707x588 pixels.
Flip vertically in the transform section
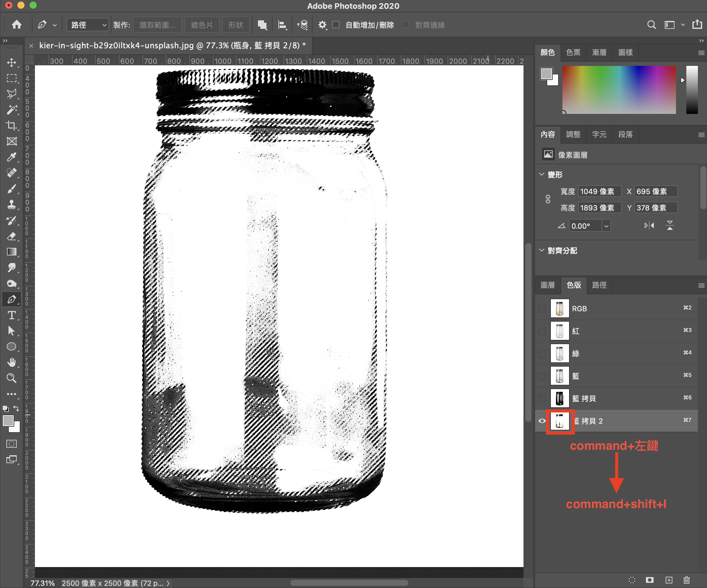click(670, 225)
